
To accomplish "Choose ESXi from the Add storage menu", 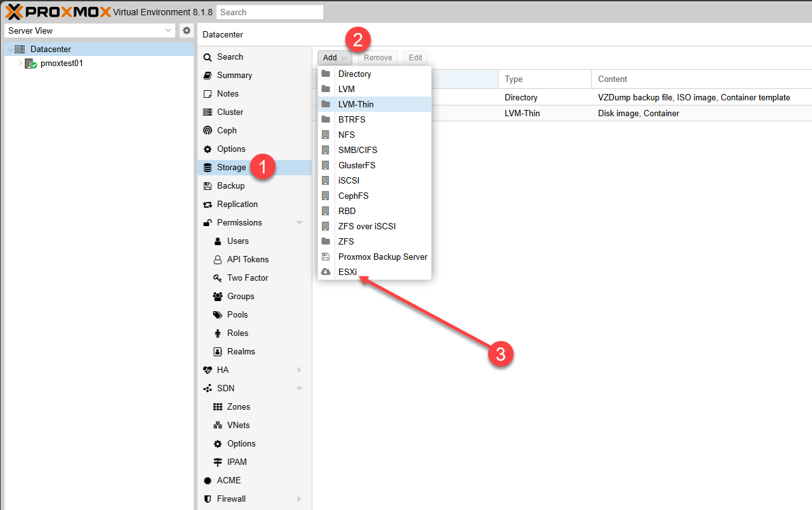I will (x=348, y=272).
